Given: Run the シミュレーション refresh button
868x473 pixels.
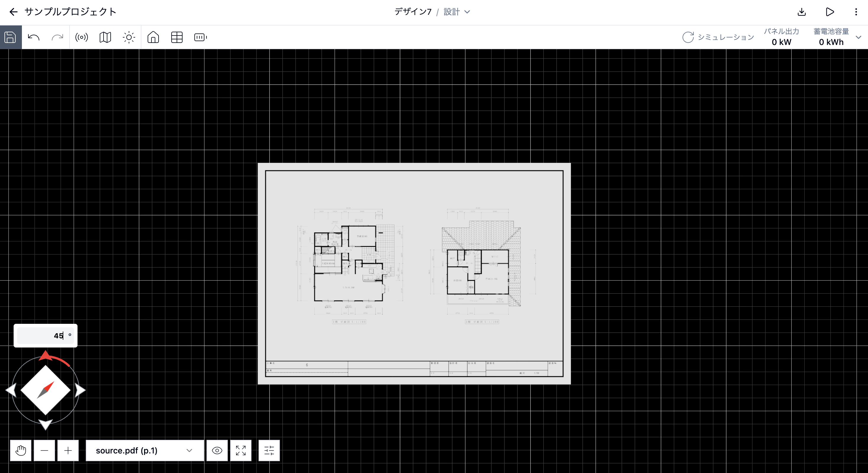Looking at the screenshot, I should pyautogui.click(x=718, y=37).
